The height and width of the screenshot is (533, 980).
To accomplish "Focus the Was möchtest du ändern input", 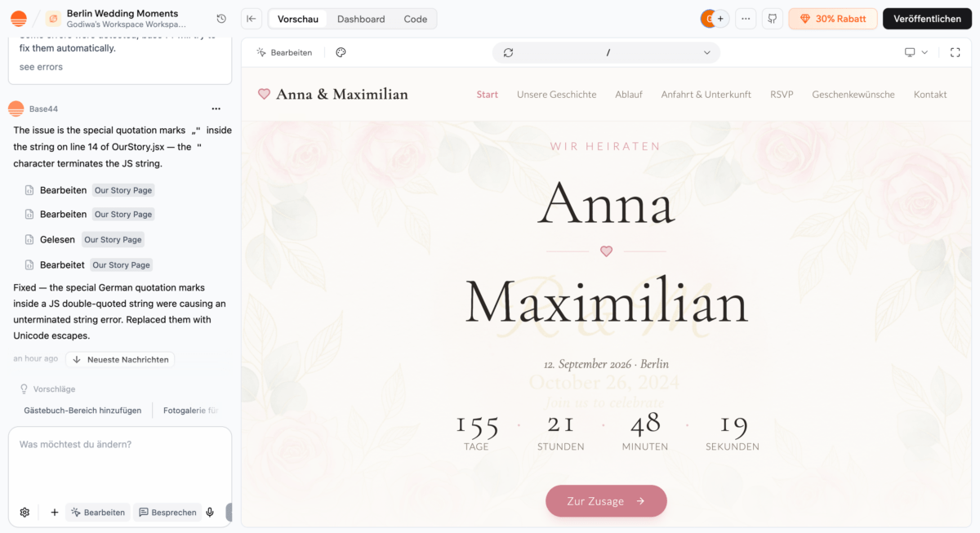I will coord(120,461).
